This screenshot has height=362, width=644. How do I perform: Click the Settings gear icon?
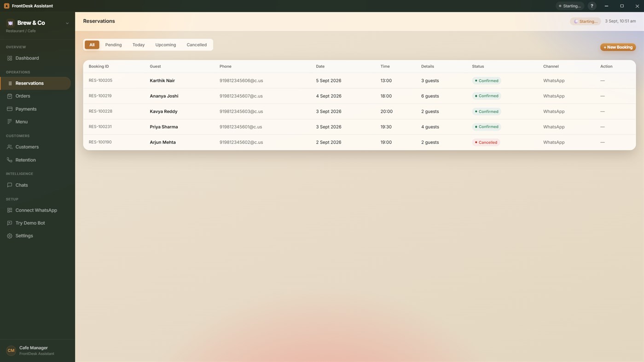[x=10, y=236]
